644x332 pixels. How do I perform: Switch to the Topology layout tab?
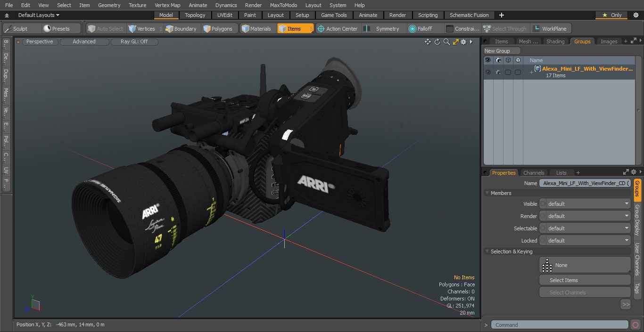(195, 15)
